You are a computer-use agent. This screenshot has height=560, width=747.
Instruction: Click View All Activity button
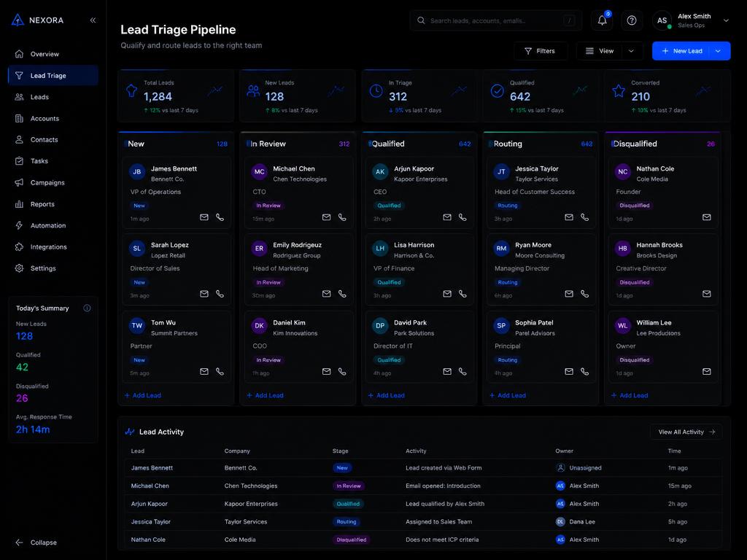pyautogui.click(x=686, y=432)
